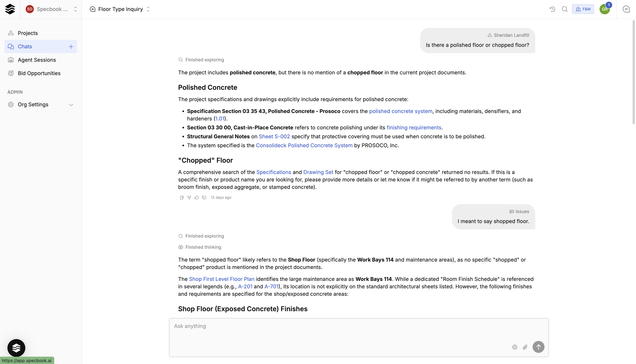Image resolution: width=636 pixels, height=364 pixels.
Task: Click the Org Settings gear icon
Action: 11,104
